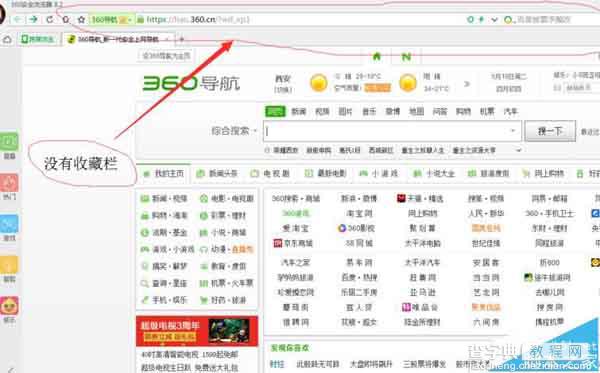Open the 汽车之家 site link

pyautogui.click(x=296, y=262)
